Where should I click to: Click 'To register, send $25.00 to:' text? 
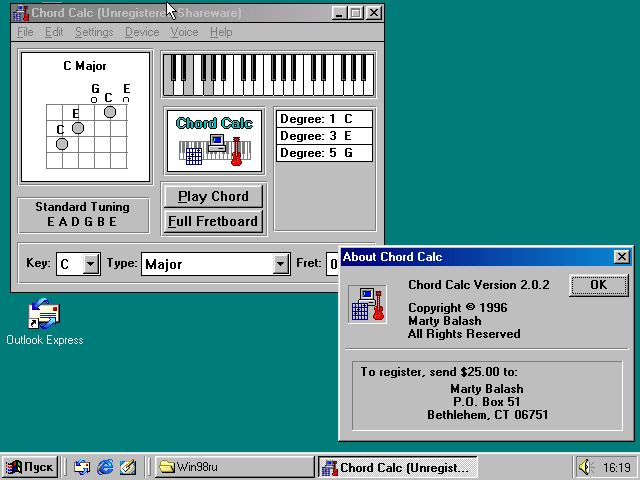pyautogui.click(x=439, y=372)
